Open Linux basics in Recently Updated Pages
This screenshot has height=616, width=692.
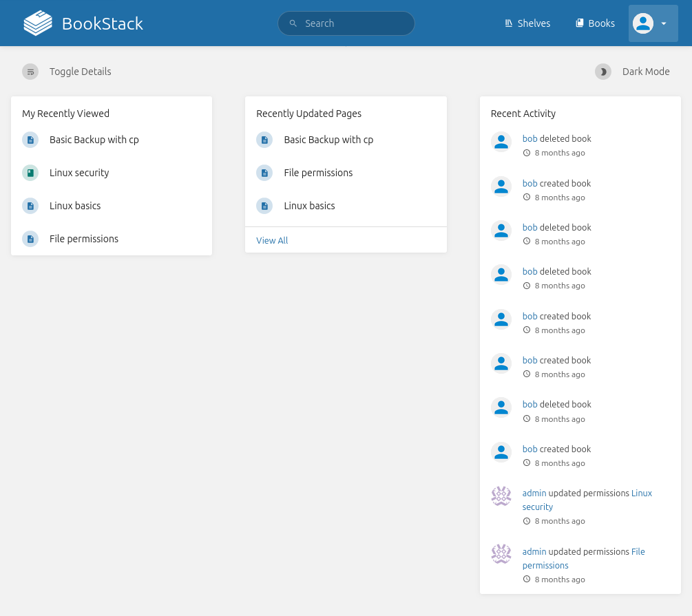point(309,206)
